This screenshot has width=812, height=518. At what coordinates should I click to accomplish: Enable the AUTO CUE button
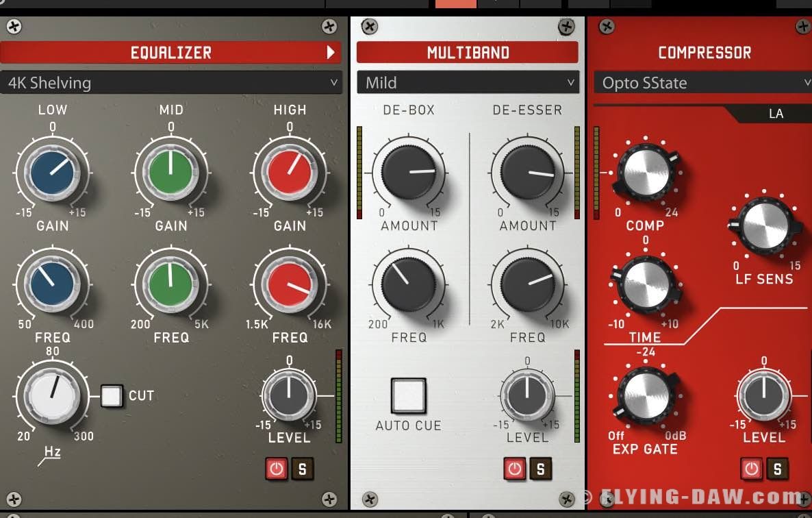[x=409, y=395]
